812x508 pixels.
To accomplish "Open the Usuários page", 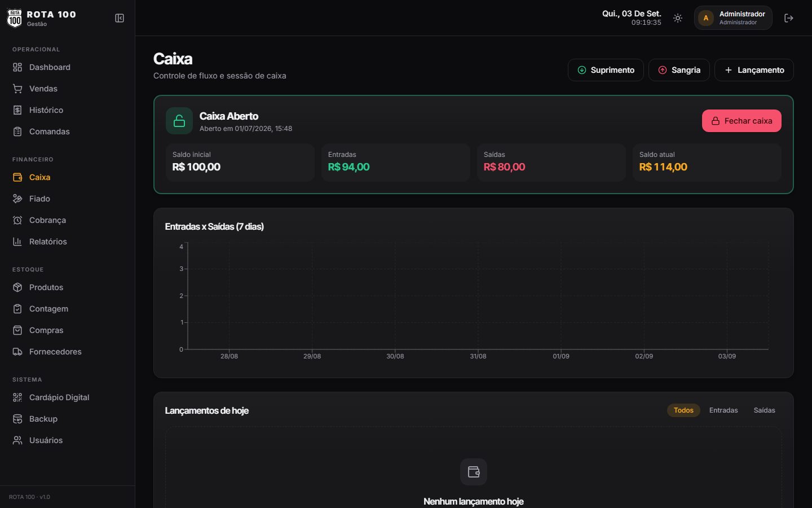I will tap(68, 440).
